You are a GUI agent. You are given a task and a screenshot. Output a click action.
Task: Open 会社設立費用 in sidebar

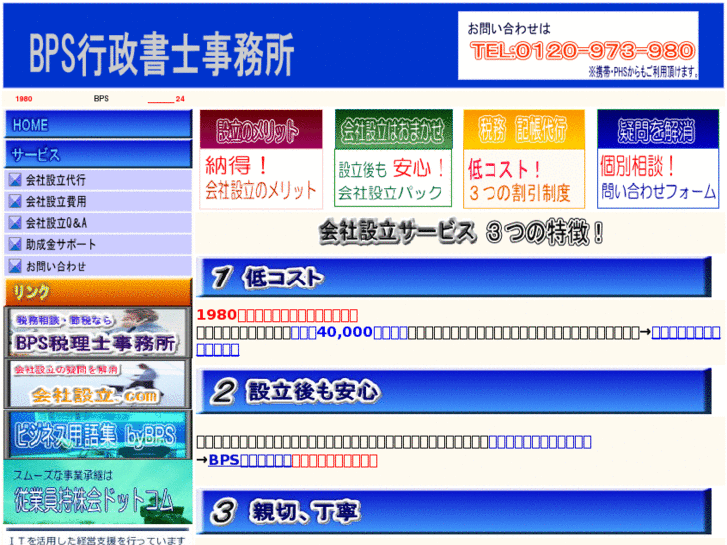click(98, 201)
